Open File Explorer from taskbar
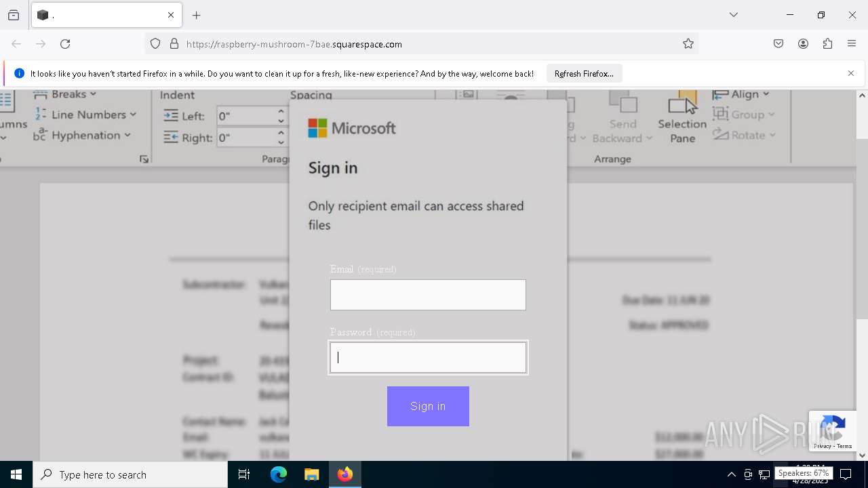868x488 pixels. pyautogui.click(x=311, y=474)
